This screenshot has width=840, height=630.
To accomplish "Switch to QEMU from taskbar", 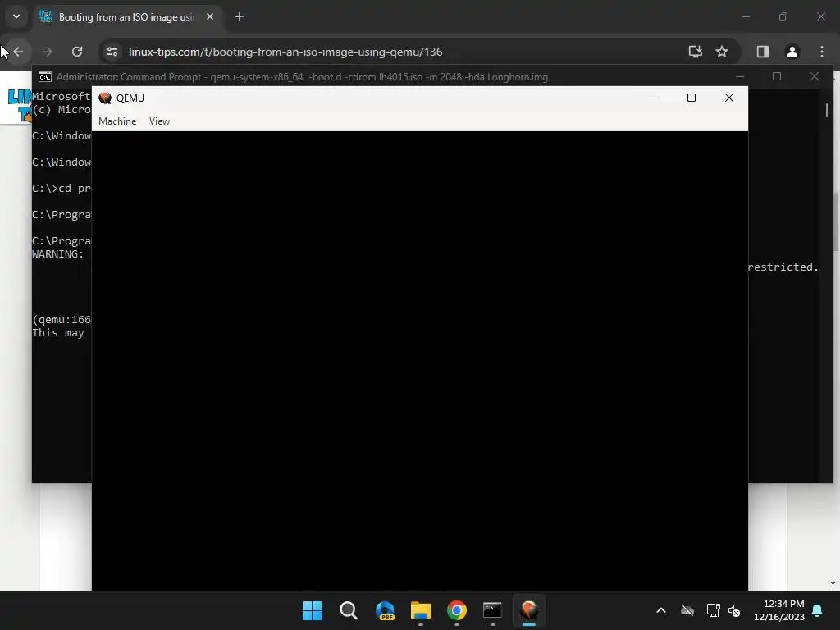I will pos(529,610).
